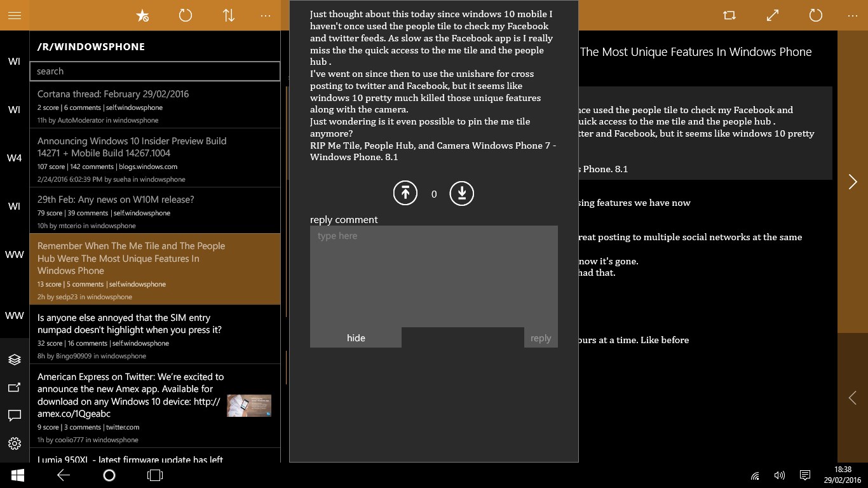Click the reply comment text area

pyautogui.click(x=434, y=276)
